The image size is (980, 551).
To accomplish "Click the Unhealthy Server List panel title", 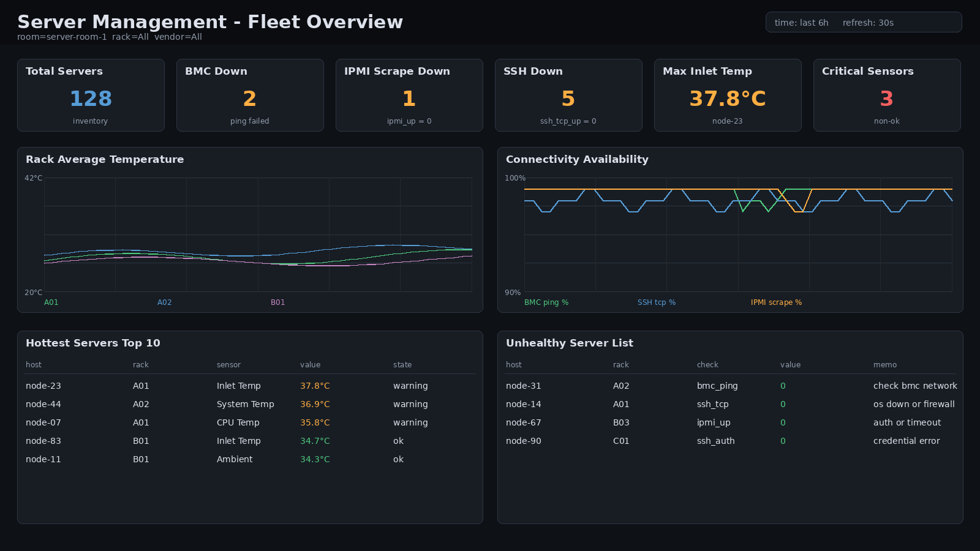I will click(570, 343).
